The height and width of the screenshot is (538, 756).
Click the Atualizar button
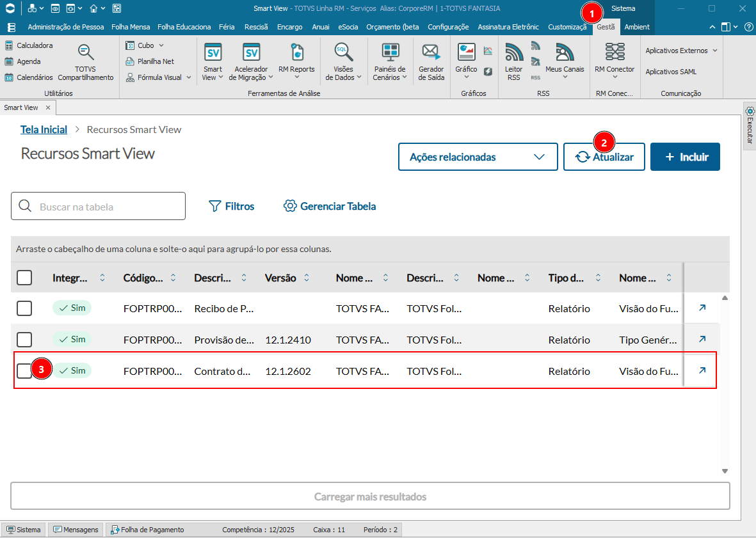[x=604, y=157]
